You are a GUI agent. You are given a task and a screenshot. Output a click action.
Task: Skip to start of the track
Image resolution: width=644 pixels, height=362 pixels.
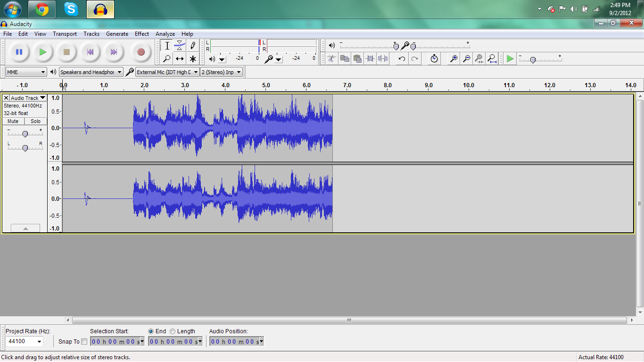tap(90, 52)
